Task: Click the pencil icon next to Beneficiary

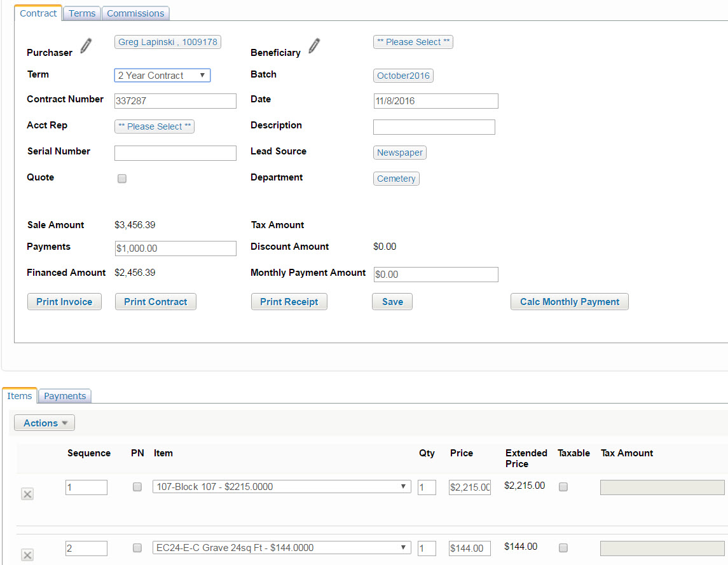Action: [x=314, y=46]
